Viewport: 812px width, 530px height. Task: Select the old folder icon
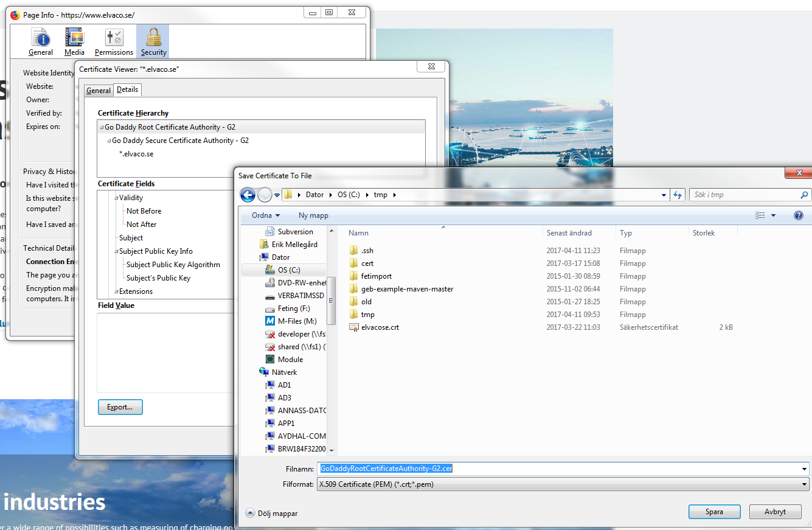pyautogui.click(x=354, y=302)
